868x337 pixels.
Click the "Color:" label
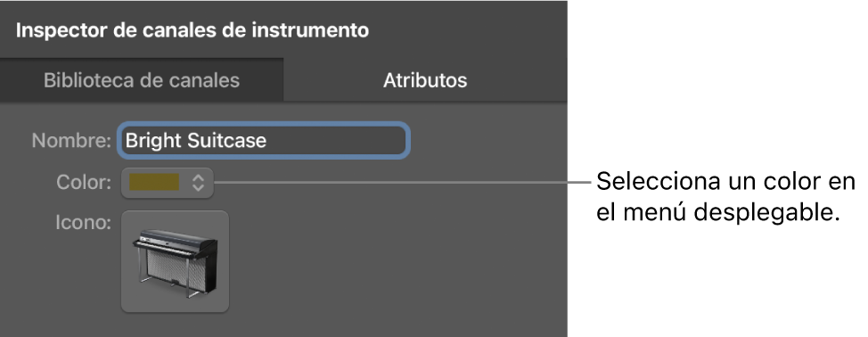click(x=84, y=182)
